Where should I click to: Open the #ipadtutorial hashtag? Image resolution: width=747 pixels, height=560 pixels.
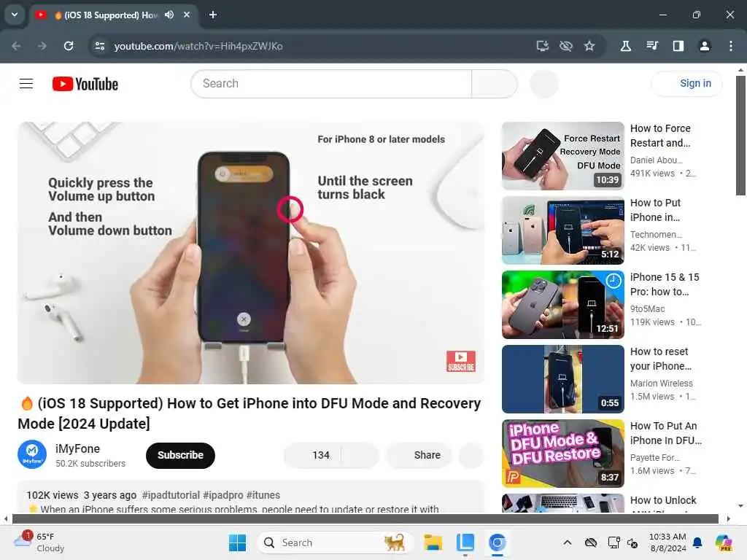[171, 495]
